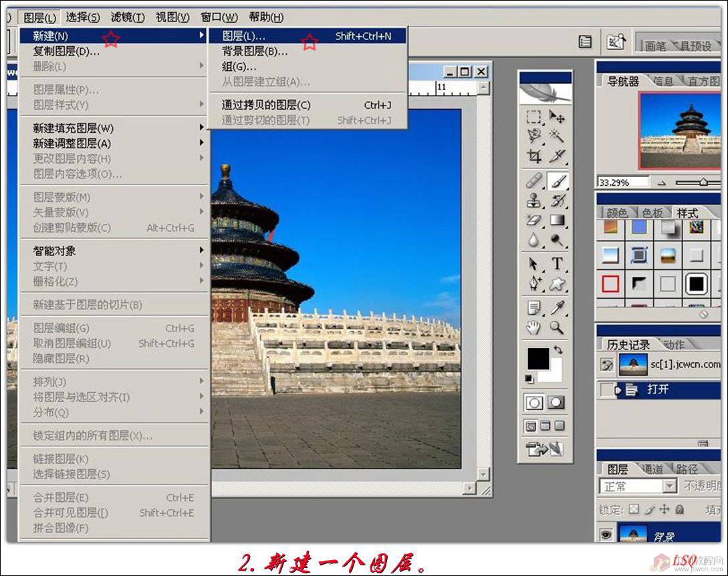Image resolution: width=728 pixels, height=576 pixels.
Task: Select the Gradient tool
Action: 557,220
